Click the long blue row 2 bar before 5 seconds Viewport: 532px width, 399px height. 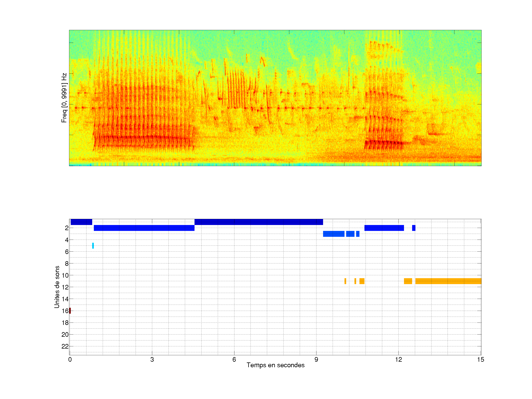coord(144,228)
